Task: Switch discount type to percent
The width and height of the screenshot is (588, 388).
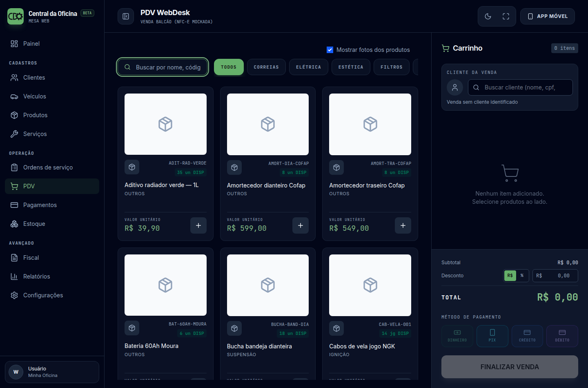Action: (x=522, y=276)
